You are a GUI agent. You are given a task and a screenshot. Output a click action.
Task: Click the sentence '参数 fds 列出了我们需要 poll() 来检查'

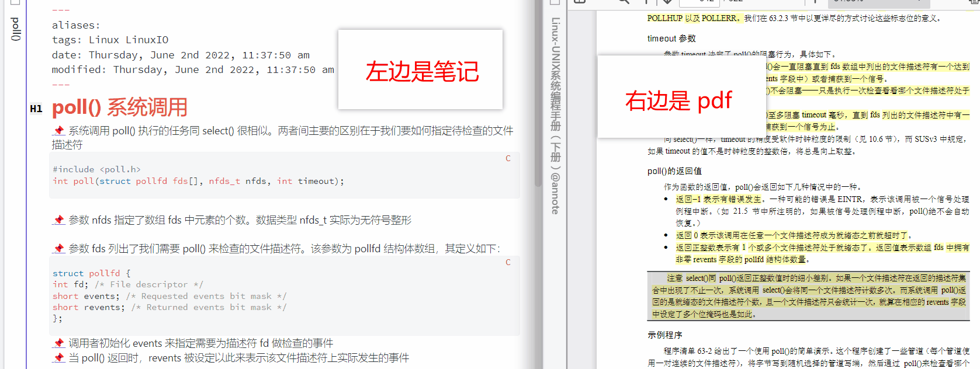point(285,248)
